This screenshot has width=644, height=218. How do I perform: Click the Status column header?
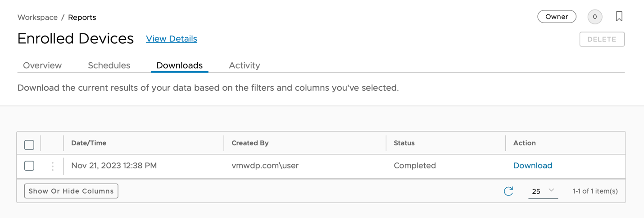[404, 143]
